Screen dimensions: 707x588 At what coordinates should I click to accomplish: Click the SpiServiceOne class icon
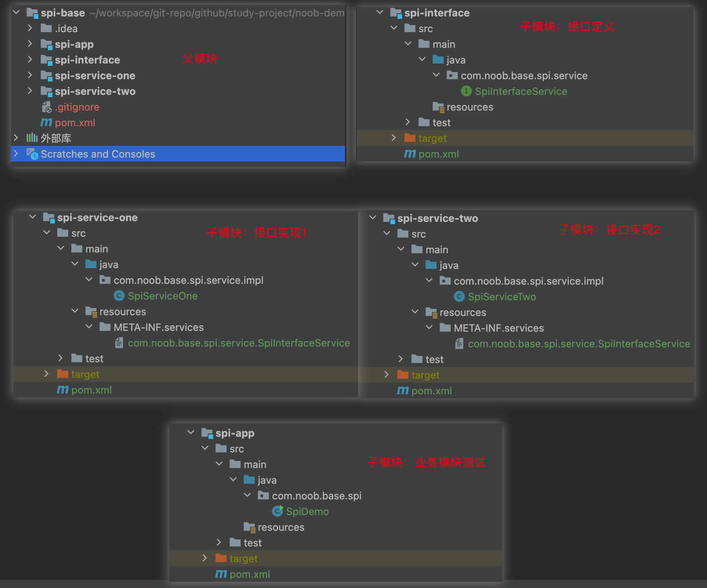pos(119,296)
